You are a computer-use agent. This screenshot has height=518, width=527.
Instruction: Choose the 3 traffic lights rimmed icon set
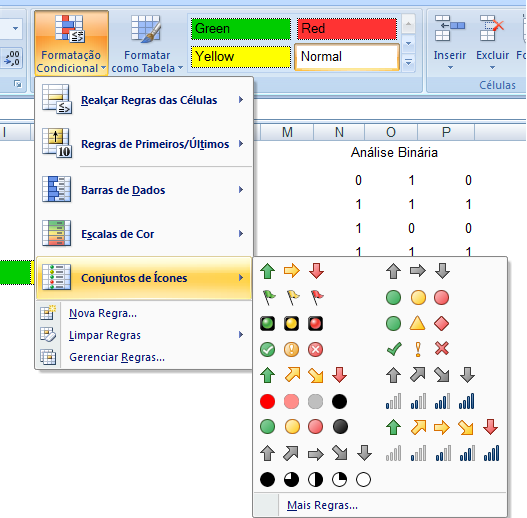(292, 323)
